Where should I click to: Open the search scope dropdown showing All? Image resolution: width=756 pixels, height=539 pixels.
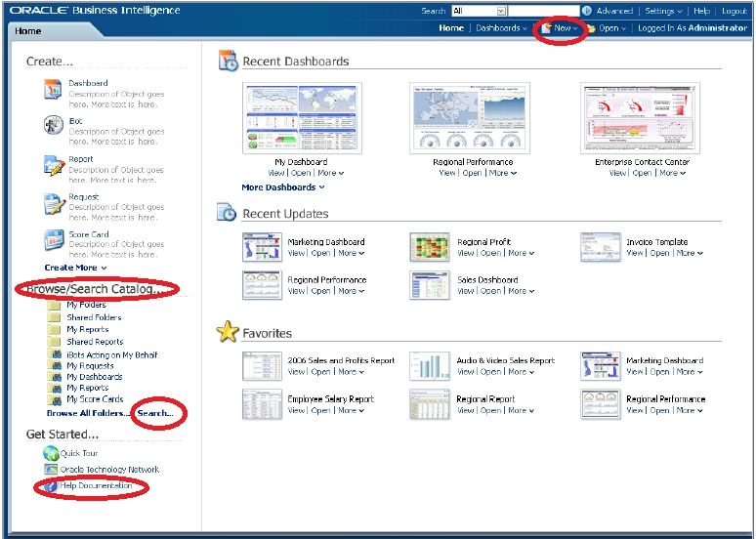tap(501, 11)
